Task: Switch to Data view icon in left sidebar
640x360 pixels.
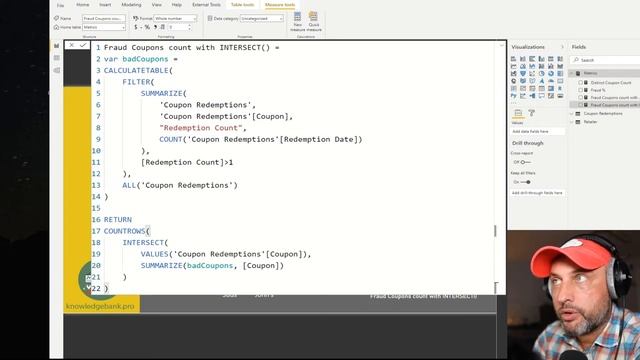Action: tap(57, 58)
